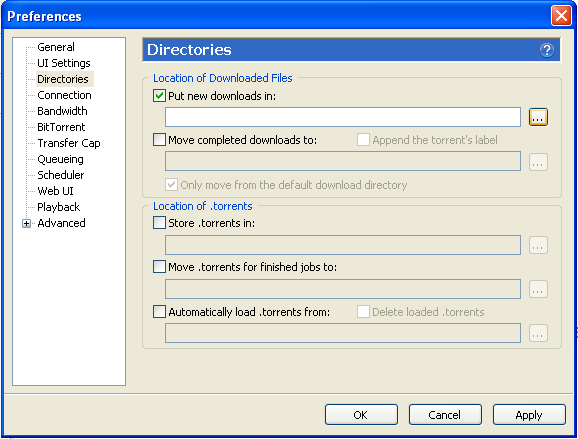Select the Directories tree entry

[63, 79]
